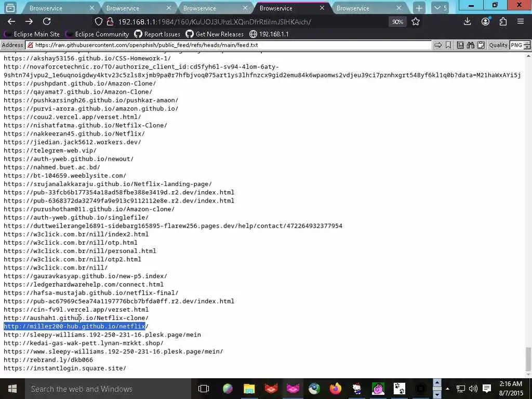This screenshot has height=399, width=532.
Task: Open the paw prints taskbar icon
Action: 400,389
